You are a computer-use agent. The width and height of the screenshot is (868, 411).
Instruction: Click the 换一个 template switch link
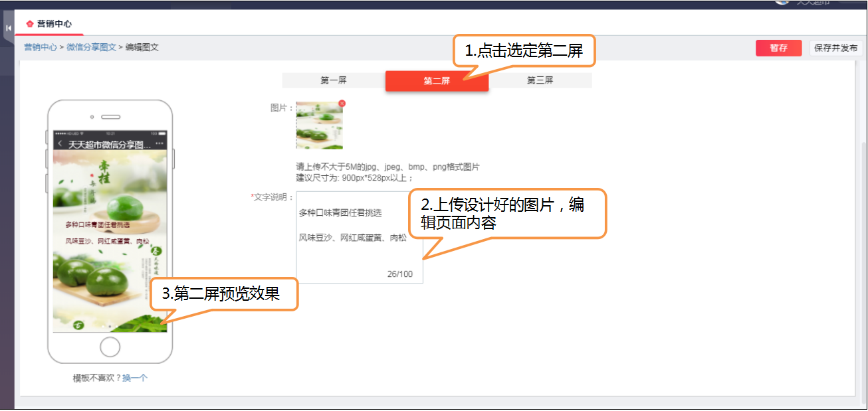[134, 376]
